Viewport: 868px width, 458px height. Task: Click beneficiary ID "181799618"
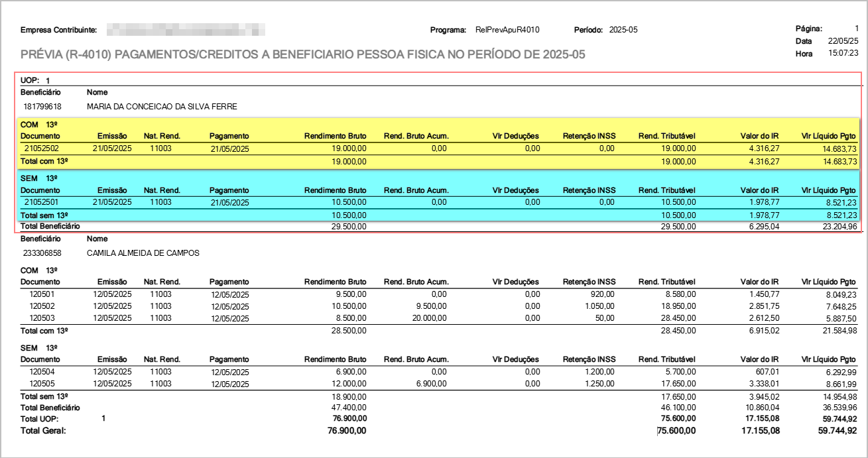(x=42, y=106)
